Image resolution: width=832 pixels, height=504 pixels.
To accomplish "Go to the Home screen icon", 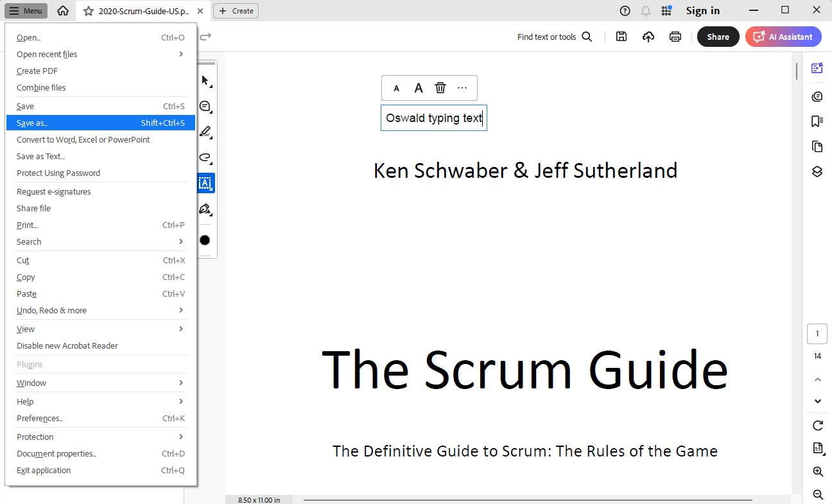I will coord(62,11).
